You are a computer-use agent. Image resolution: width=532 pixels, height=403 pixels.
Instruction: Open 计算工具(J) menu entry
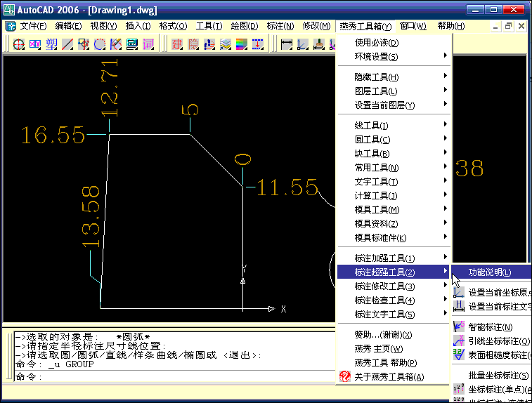click(x=394, y=196)
